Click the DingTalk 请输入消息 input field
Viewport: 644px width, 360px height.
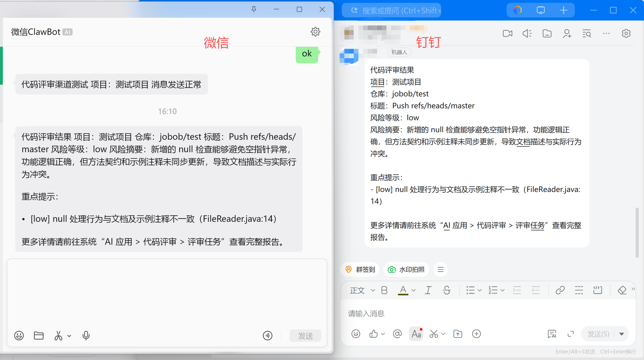pos(488,314)
